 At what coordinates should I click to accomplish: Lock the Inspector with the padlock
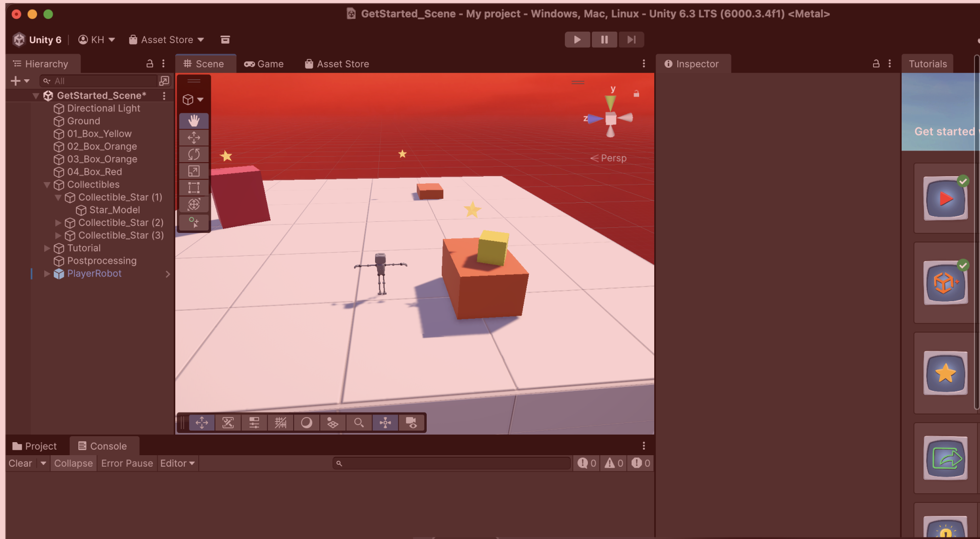pyautogui.click(x=876, y=63)
